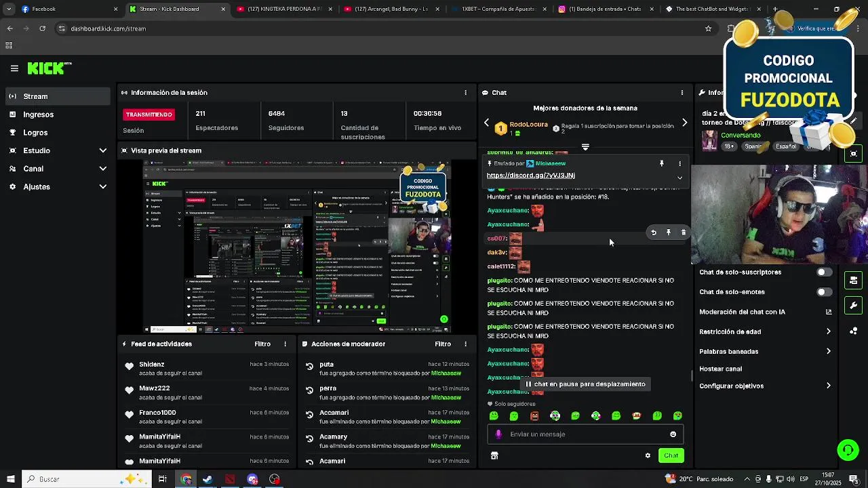Click the stream preview thumbnail
The width and height of the screenshot is (868, 488).
[x=297, y=246]
